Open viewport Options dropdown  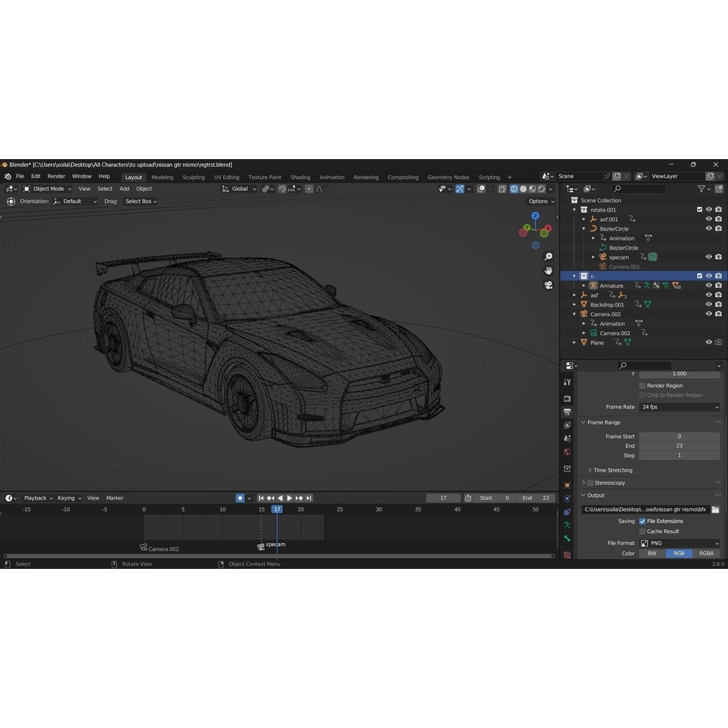(541, 202)
